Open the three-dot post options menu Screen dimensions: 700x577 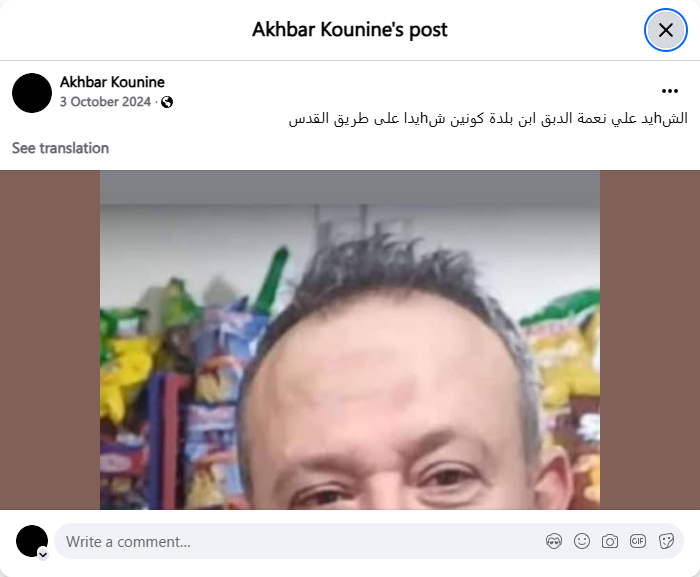670,91
